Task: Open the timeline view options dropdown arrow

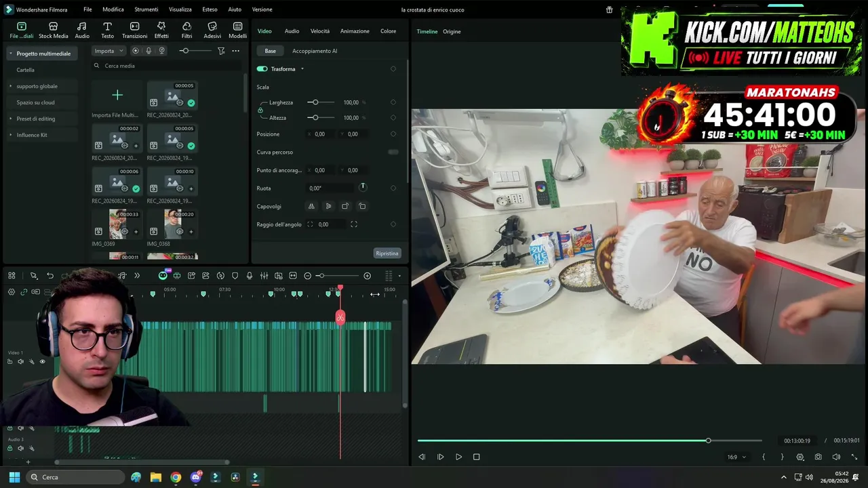Action: [399, 276]
